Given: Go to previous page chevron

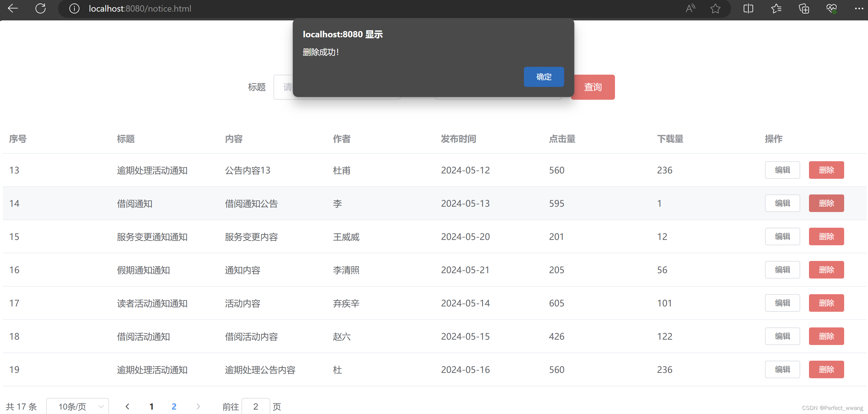Looking at the screenshot, I should pyautogui.click(x=127, y=406).
